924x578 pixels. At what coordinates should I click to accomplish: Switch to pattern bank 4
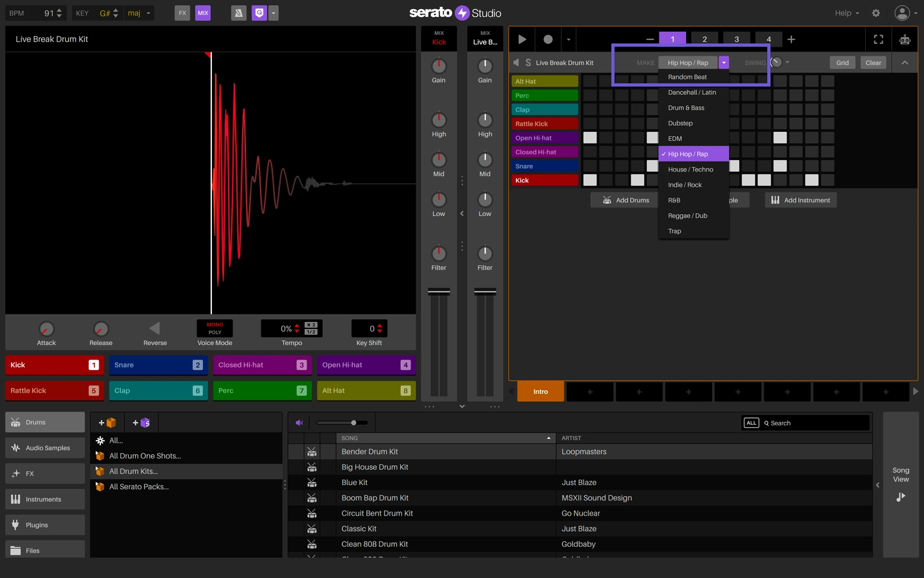pyautogui.click(x=769, y=39)
